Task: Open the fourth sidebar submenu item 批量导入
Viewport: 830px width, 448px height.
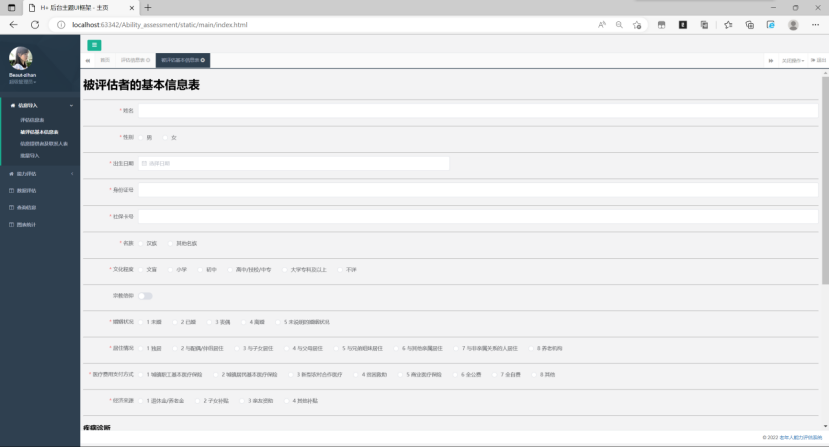Action: [x=30, y=156]
